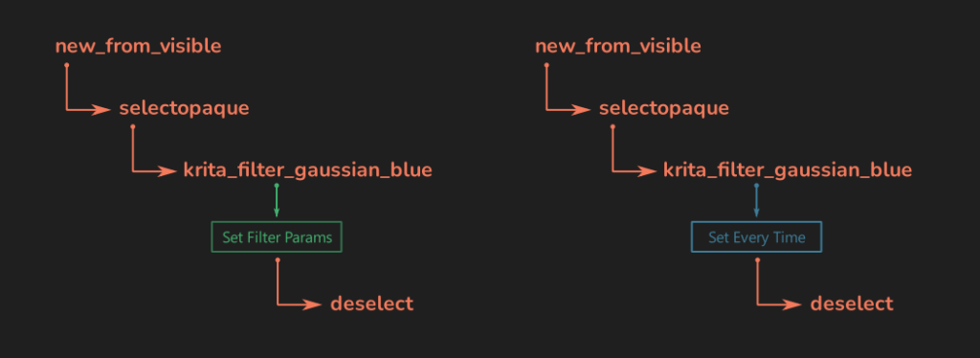Image resolution: width=980 pixels, height=358 pixels.
Task: Click the blue Set Every Time box
Action: pyautogui.click(x=756, y=236)
